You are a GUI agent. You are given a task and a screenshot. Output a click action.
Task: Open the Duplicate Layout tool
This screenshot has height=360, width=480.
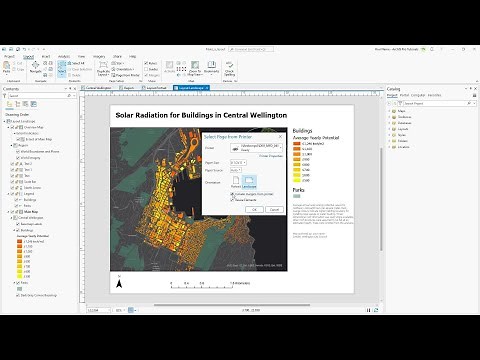click(x=103, y=69)
